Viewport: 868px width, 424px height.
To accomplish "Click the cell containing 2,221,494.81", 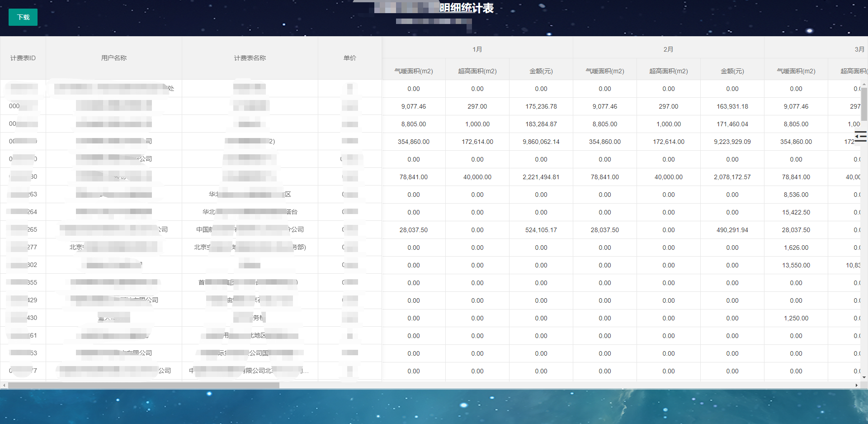I will [x=541, y=177].
